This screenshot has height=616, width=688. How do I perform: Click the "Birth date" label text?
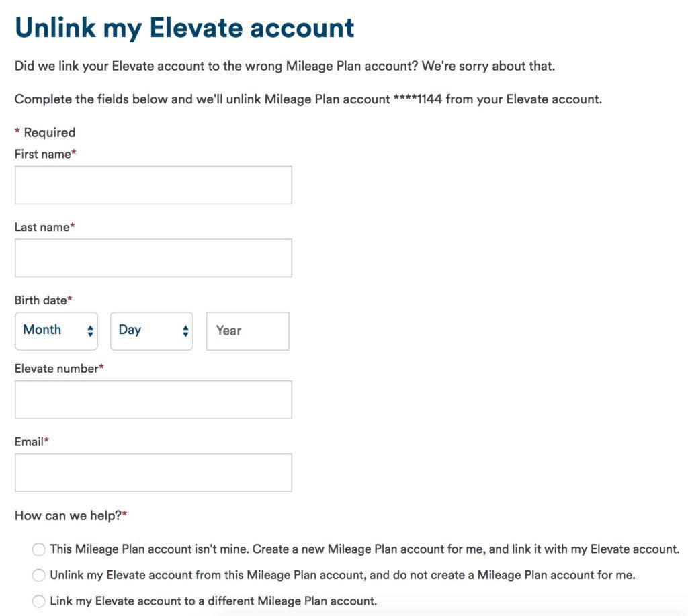point(41,300)
